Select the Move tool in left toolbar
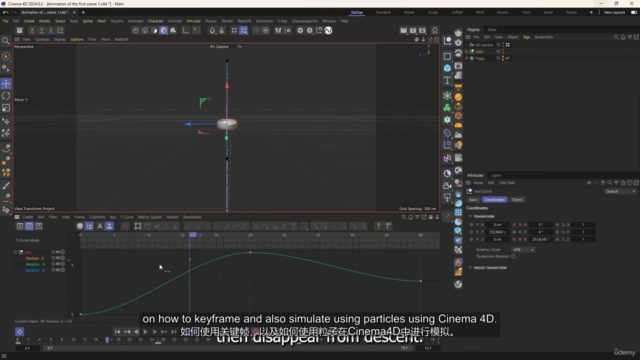Screen dimensions: 640x360 coord(6,84)
